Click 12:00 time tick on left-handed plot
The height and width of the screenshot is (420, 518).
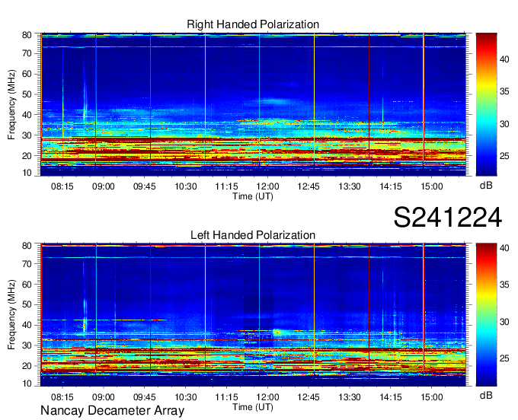point(267,397)
